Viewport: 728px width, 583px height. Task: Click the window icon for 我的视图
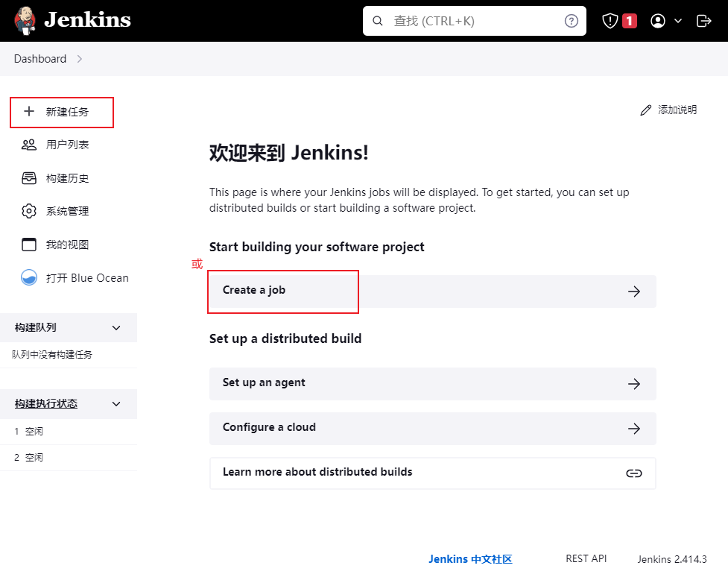click(29, 245)
